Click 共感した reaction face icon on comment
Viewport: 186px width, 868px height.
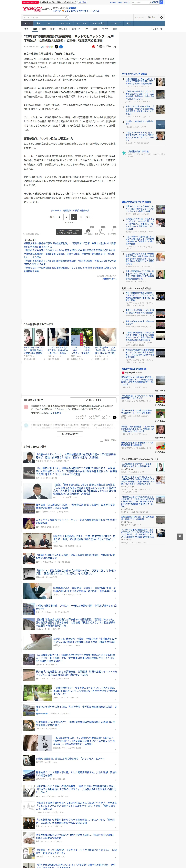tap(77, 417)
